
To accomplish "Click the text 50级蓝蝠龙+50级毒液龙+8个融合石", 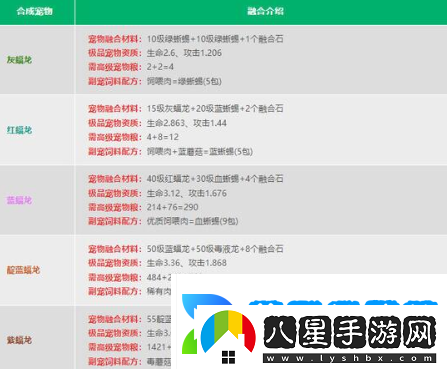I will click(215, 249).
